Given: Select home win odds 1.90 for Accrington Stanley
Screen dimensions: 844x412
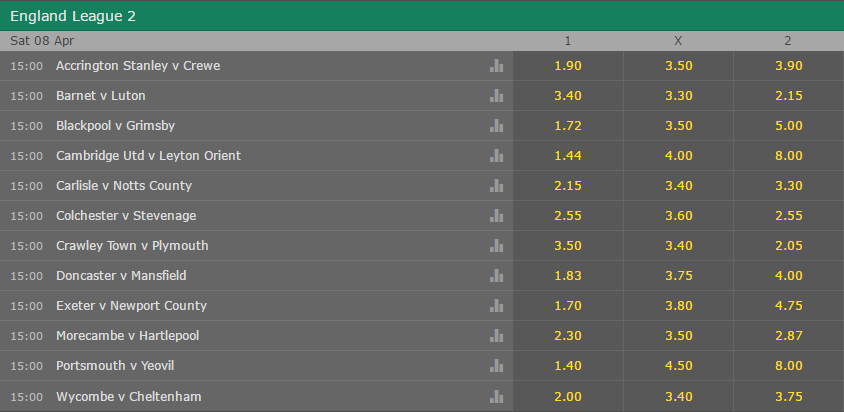Looking at the screenshot, I should tap(568, 66).
